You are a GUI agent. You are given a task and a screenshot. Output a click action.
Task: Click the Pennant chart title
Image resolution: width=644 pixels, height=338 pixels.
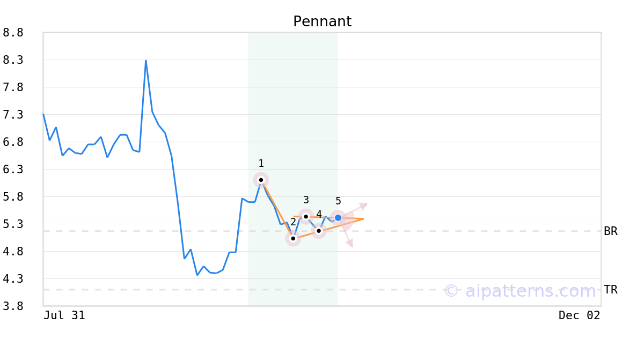tap(322, 21)
